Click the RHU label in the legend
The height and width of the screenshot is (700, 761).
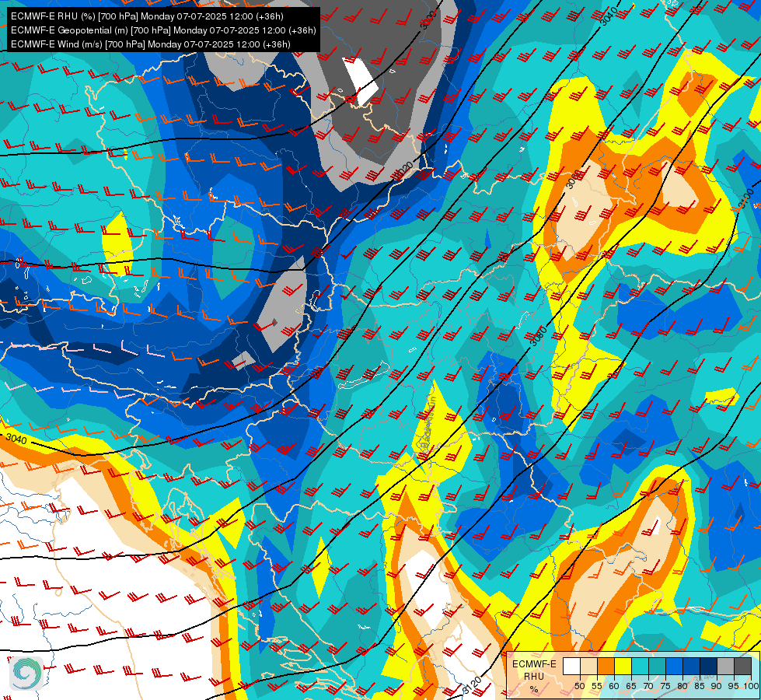coord(534,677)
